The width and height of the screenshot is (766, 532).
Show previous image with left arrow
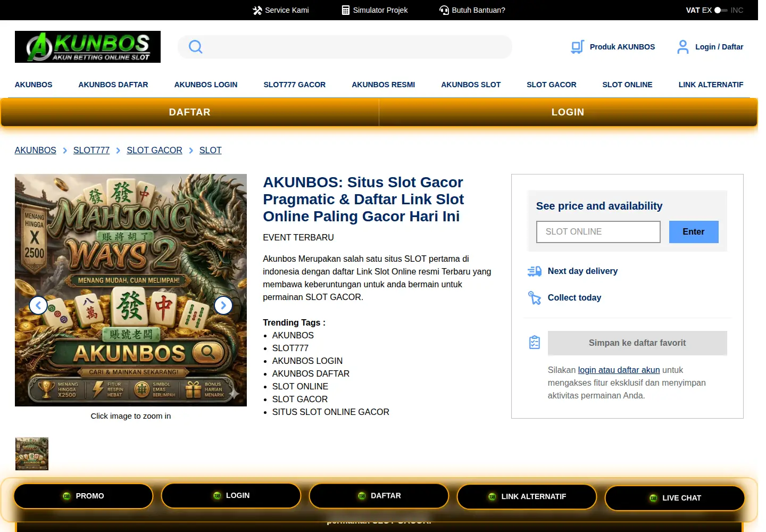38,305
